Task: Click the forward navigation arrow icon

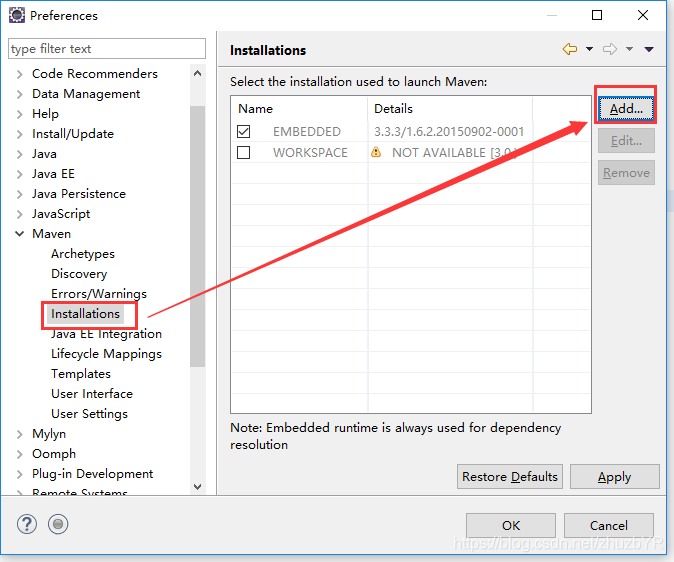Action: (610, 49)
